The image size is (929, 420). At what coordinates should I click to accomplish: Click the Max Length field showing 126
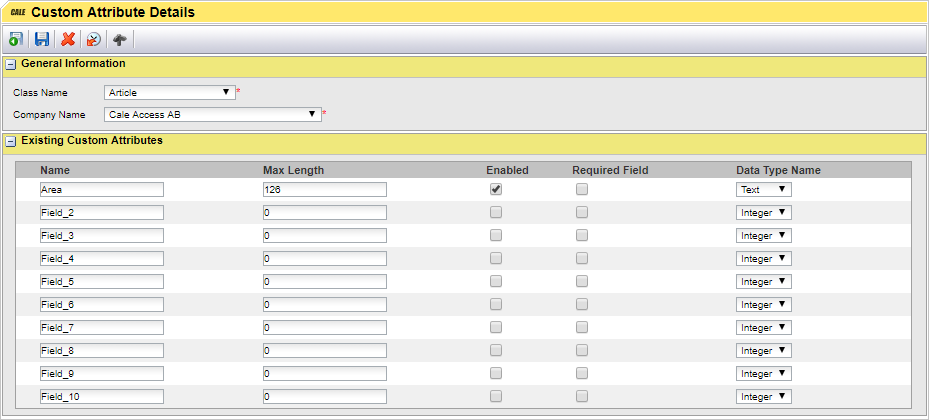pos(325,190)
